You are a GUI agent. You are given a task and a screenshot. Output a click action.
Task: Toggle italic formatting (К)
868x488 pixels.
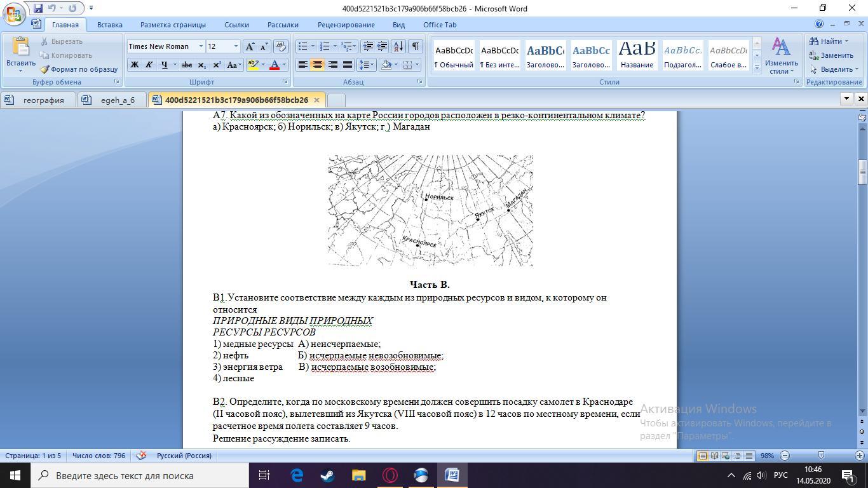point(149,65)
